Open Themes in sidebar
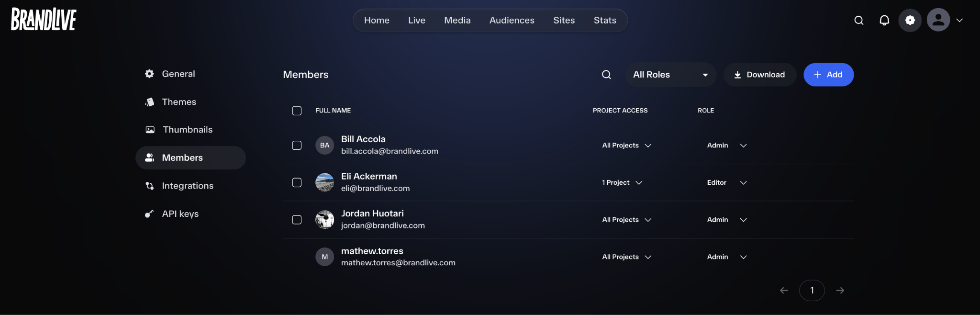Viewport: 980px width, 315px height. pyautogui.click(x=190, y=102)
